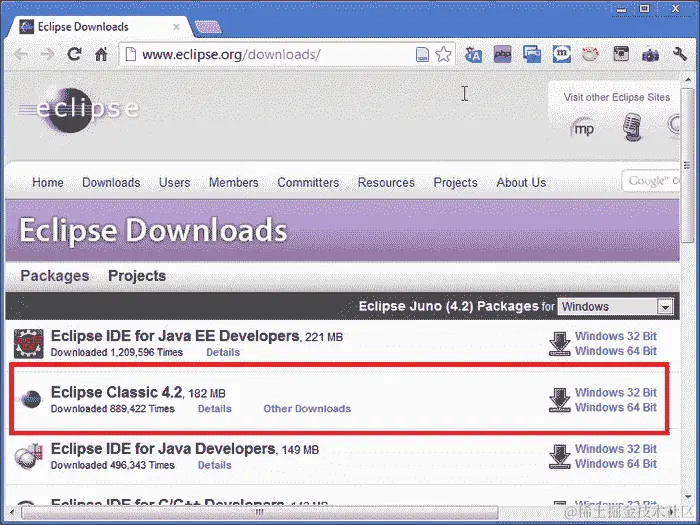Download Java Developers Windows 64 Bit
Viewport: 700px width, 525px height.
[616, 463]
